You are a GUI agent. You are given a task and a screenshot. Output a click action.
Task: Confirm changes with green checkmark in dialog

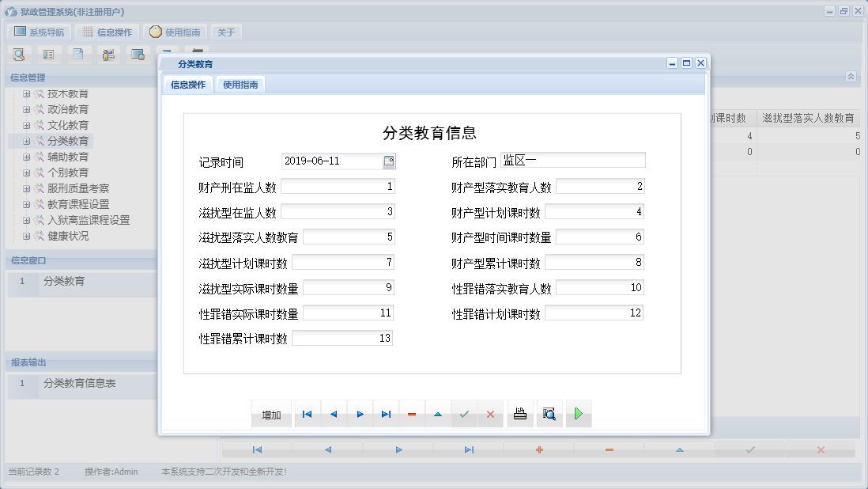(464, 414)
